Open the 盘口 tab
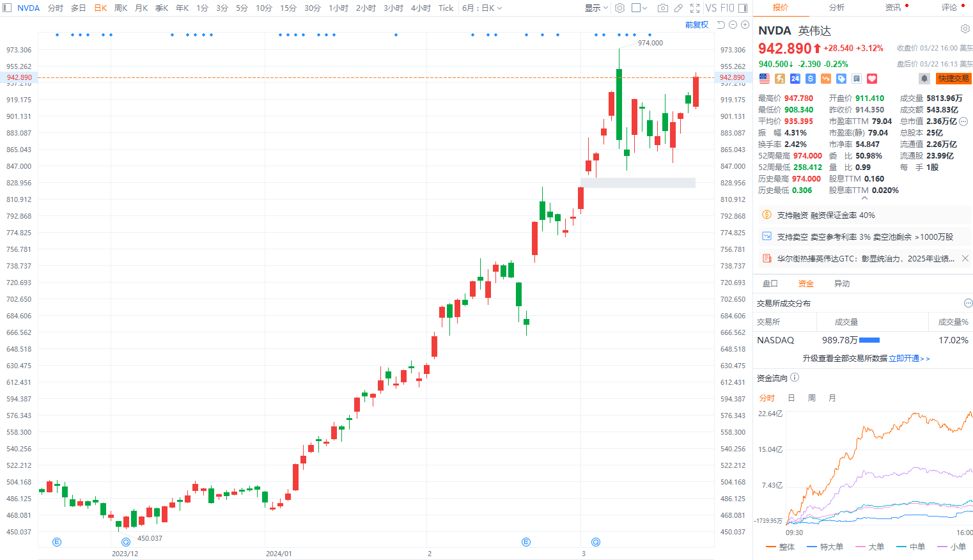 [770, 283]
